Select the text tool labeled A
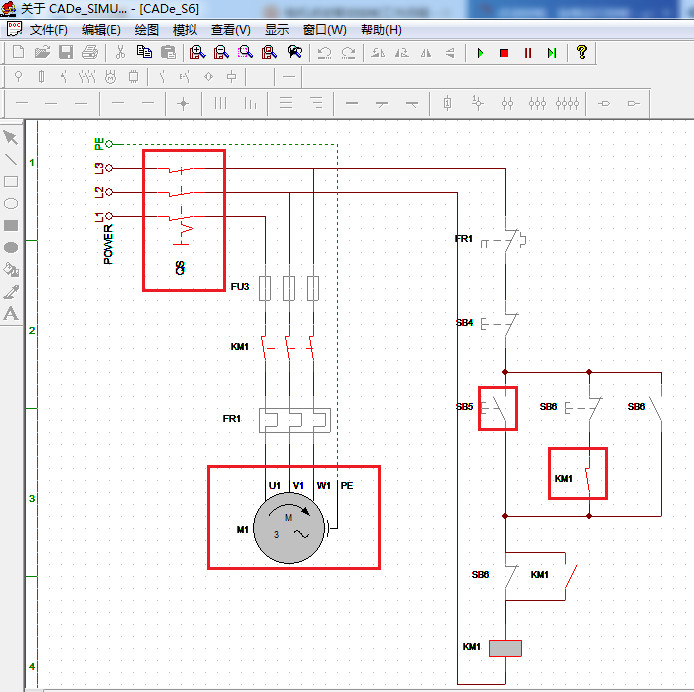 (x=11, y=313)
